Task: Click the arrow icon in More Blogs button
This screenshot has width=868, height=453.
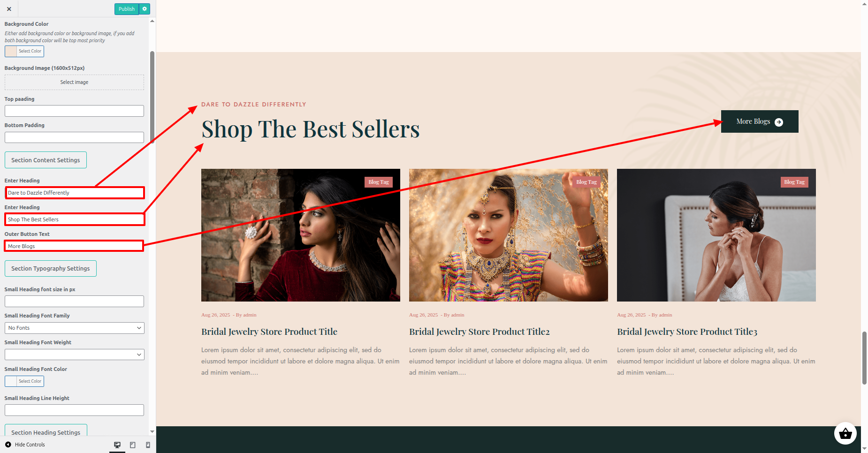Action: 779,122
